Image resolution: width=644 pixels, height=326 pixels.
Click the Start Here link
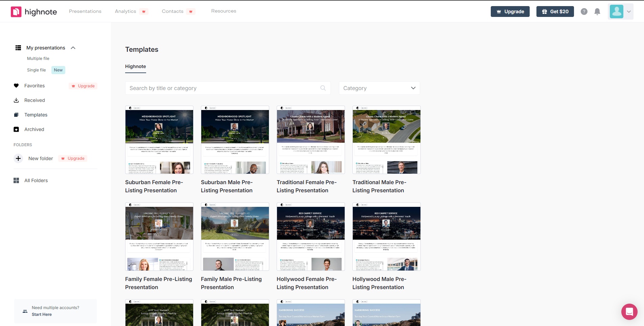click(42, 314)
